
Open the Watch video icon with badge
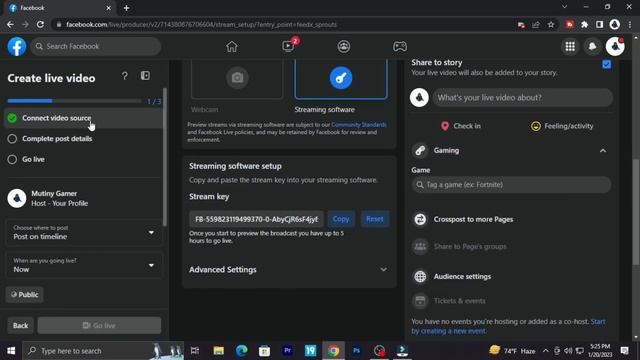coord(289,46)
